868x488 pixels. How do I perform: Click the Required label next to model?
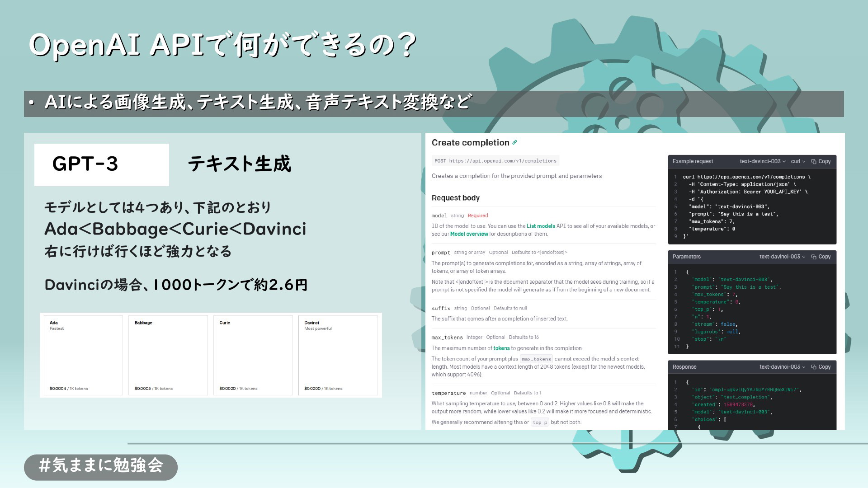(x=478, y=216)
